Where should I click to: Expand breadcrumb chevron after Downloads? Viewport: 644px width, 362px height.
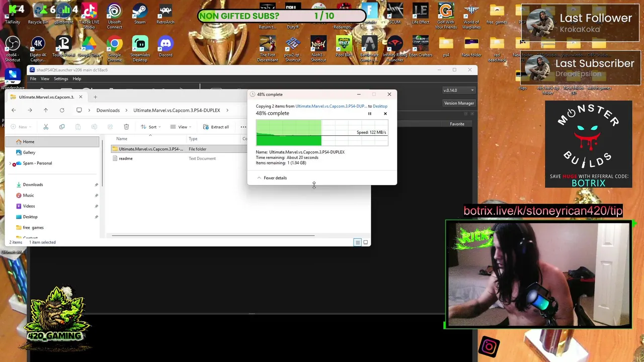[x=127, y=110]
